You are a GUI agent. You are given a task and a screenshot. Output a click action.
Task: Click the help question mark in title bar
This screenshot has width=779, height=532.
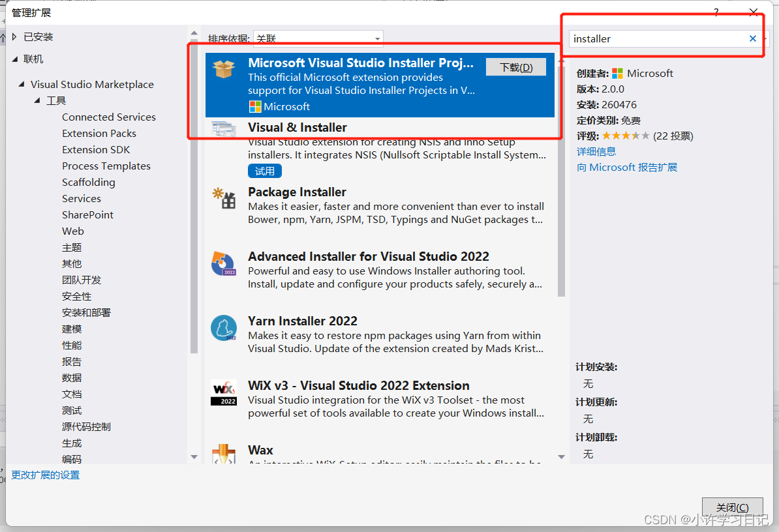point(716,12)
